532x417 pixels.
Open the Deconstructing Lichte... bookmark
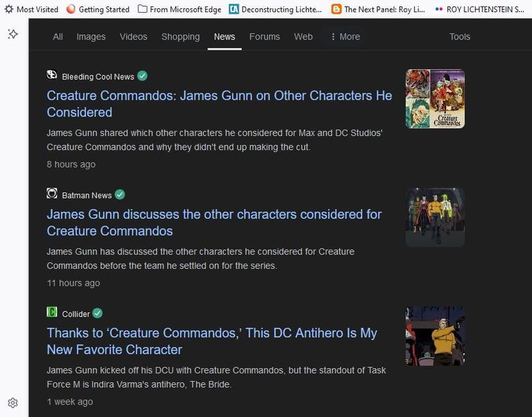[x=276, y=9]
